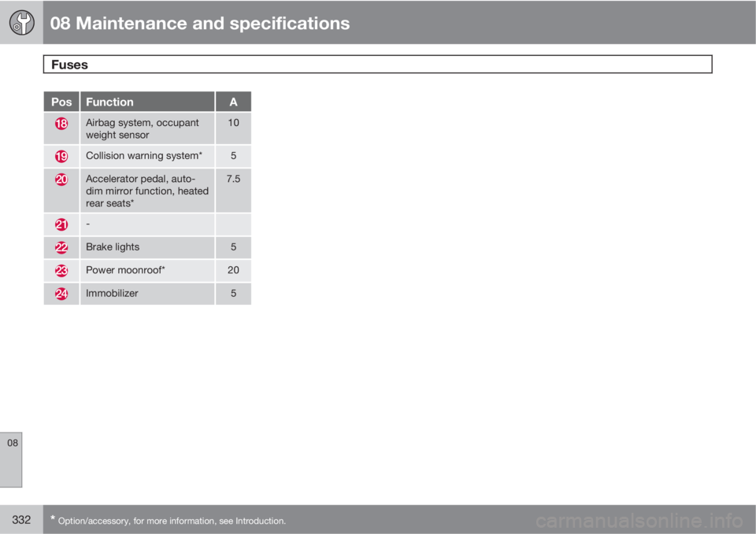Screen dimensions: 756x534
Task: Click the red fuse position 21 badge
Action: [x=61, y=224]
